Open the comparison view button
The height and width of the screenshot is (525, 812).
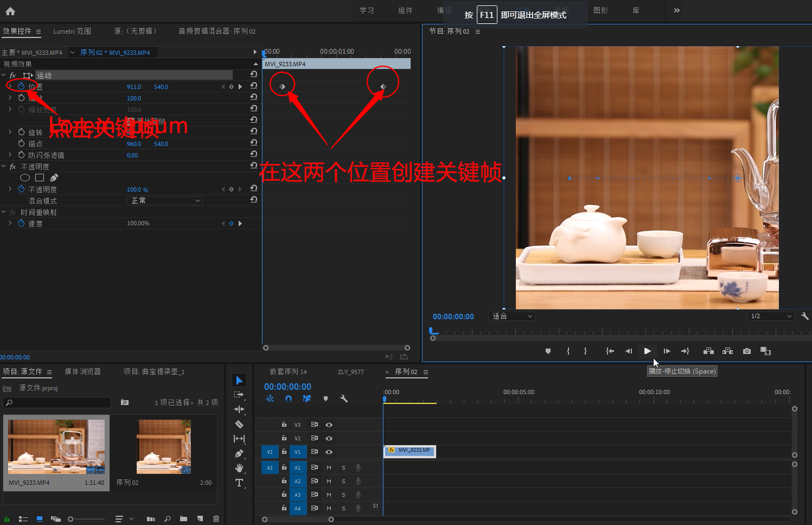(765, 351)
